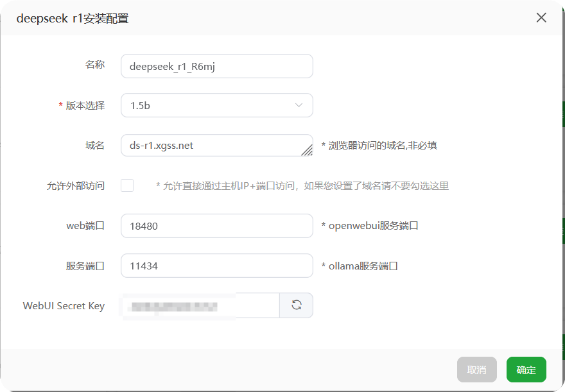Click the dialog title deepseek r1安装配置

click(73, 19)
